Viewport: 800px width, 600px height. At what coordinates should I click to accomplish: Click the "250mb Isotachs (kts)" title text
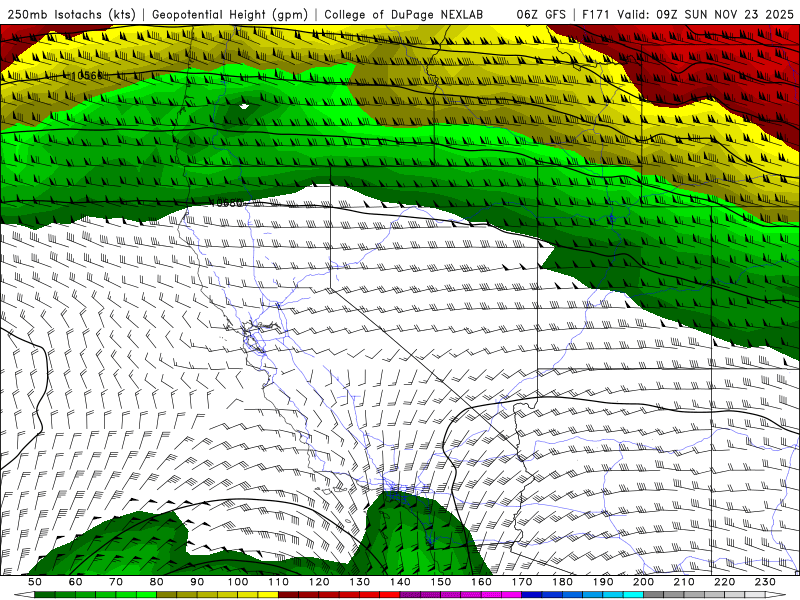(x=72, y=15)
